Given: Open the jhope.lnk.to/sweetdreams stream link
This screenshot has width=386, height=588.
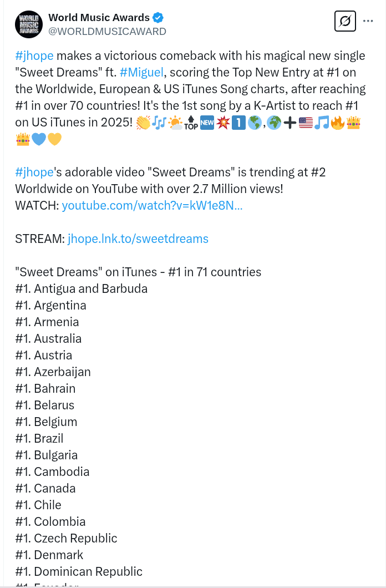Looking at the screenshot, I should tap(138, 239).
